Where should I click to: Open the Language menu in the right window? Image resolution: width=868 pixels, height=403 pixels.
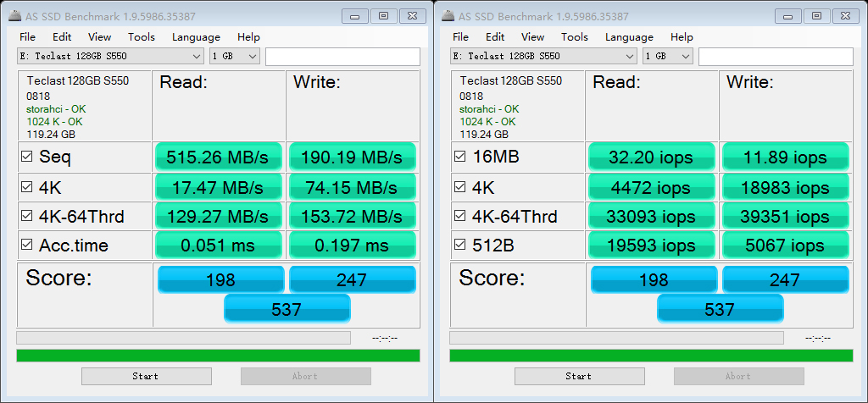click(x=629, y=36)
